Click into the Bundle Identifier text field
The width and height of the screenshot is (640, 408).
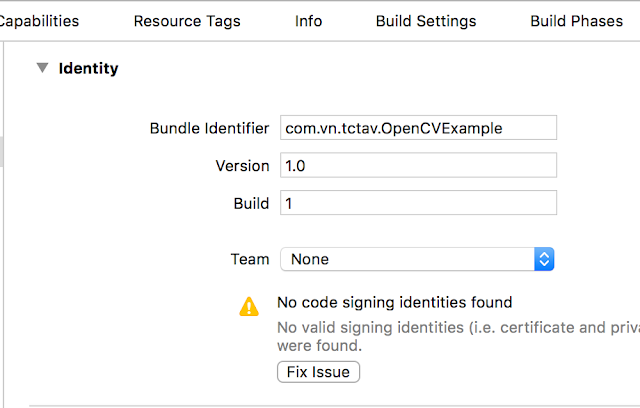(x=418, y=128)
